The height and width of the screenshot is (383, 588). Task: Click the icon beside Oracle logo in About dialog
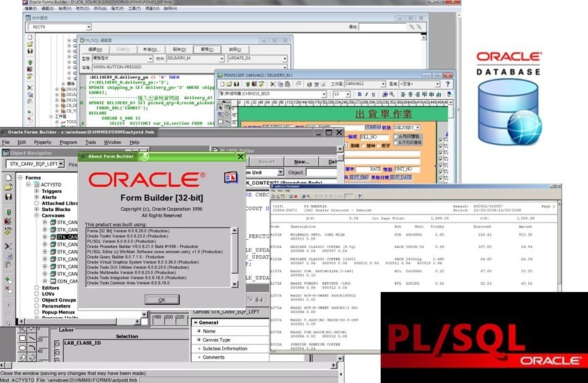point(231,177)
